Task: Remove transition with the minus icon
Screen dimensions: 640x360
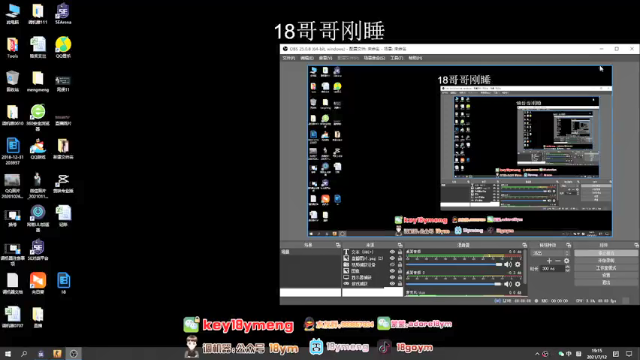Action: [x=558, y=261]
